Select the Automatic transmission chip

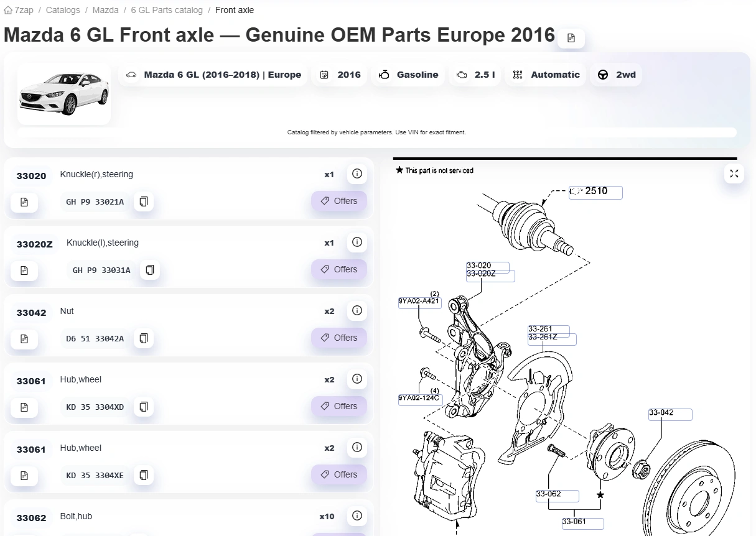click(547, 75)
